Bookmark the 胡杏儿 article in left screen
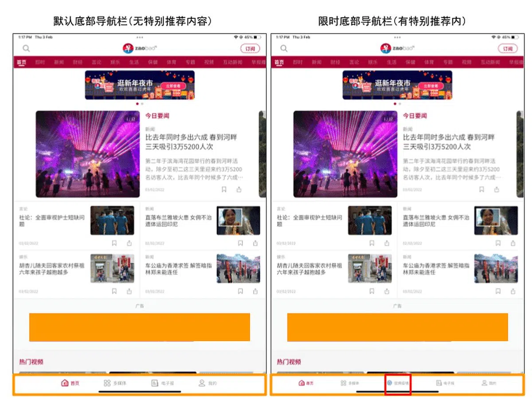Image resolution: width=532 pixels, height=399 pixels. pos(114,291)
